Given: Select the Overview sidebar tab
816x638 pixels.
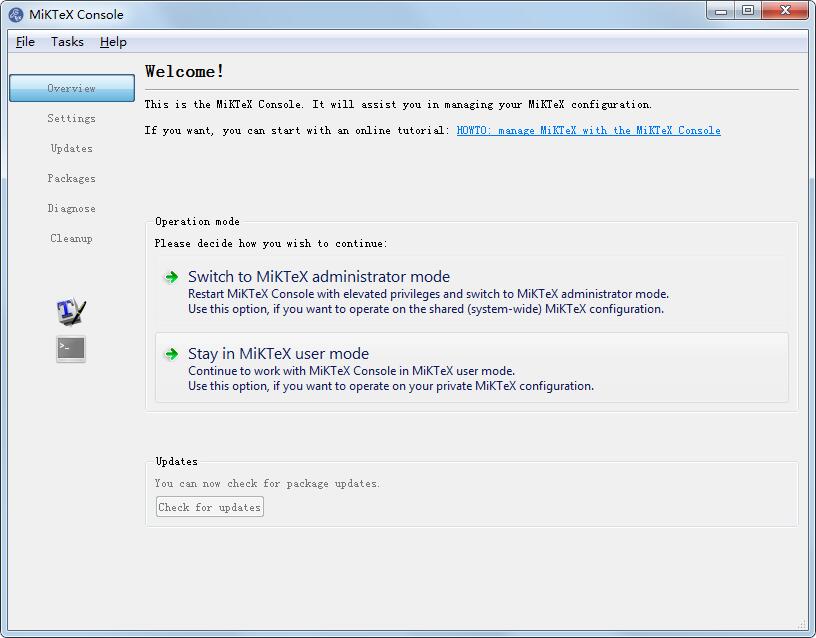Looking at the screenshot, I should 72,88.
